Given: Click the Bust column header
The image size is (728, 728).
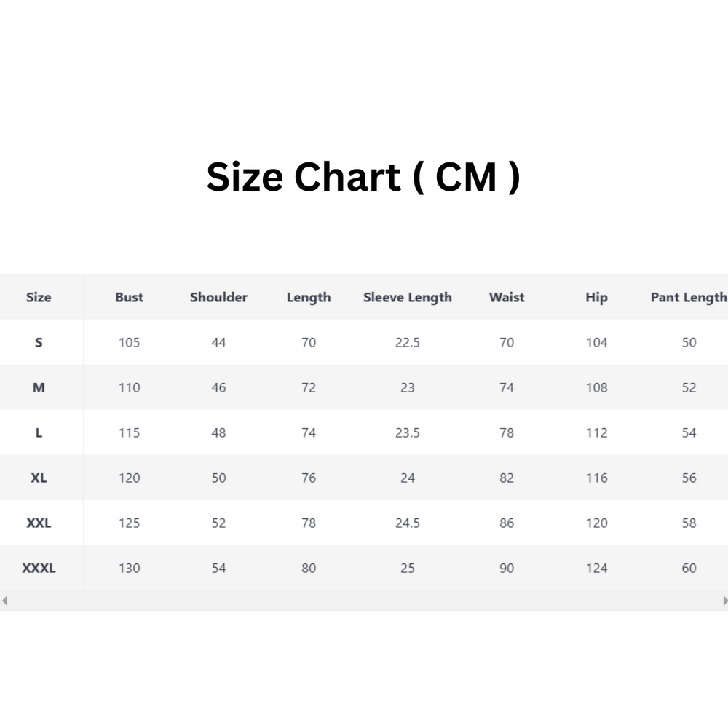Looking at the screenshot, I should tap(129, 297).
